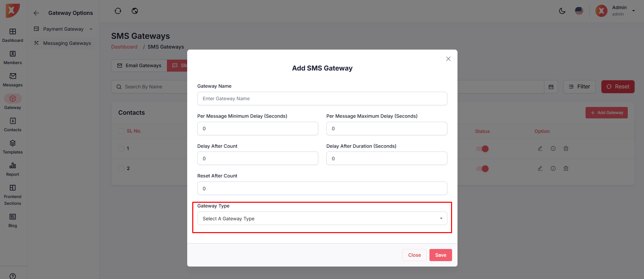
Task: Toggle status switch for row 1
Action: click(x=482, y=149)
